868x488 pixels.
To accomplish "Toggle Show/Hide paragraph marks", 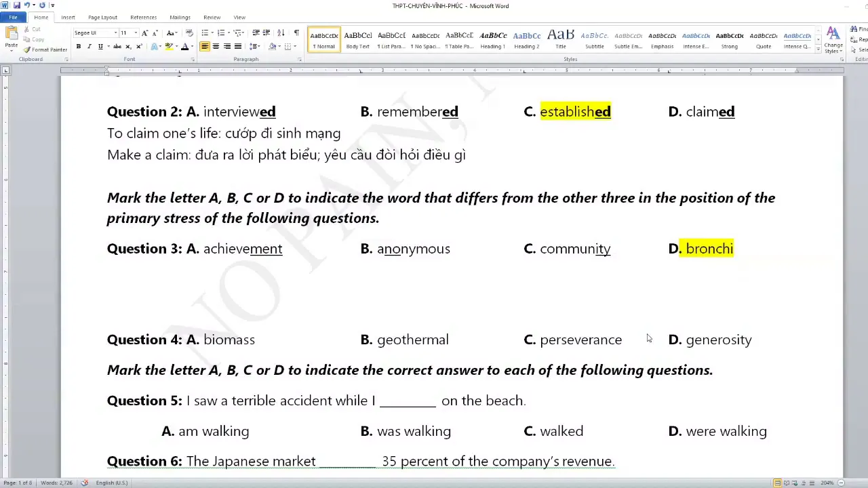I will [296, 33].
